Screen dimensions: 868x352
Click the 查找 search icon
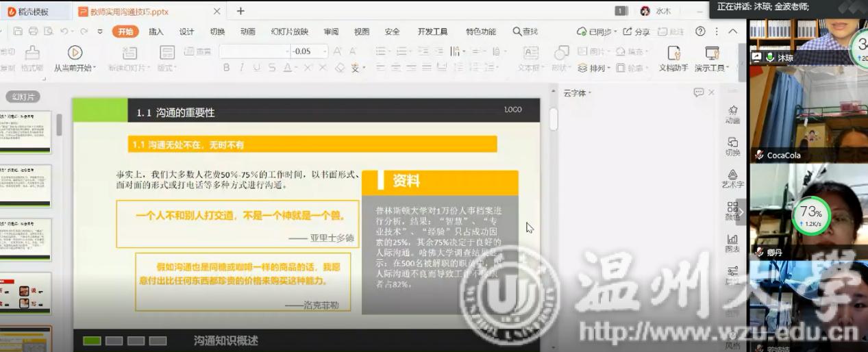coord(517,32)
